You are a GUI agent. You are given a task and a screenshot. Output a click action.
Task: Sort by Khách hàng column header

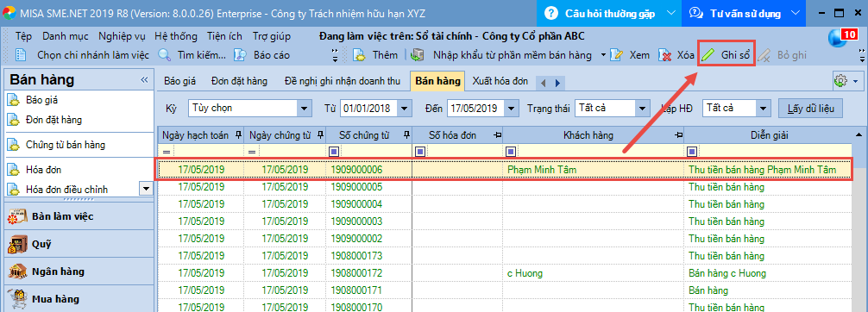[588, 135]
